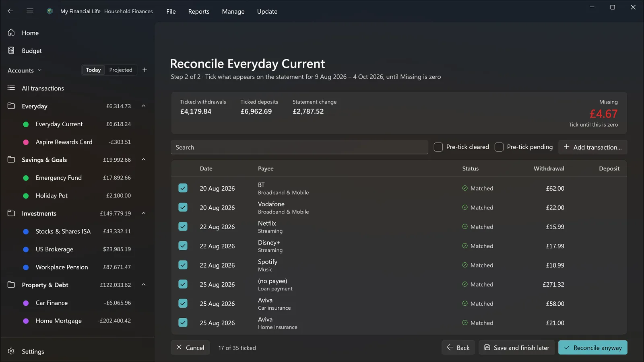Viewport: 644px width, 362px height.
Task: Untick the Spotify transaction checkbox
Action: pyautogui.click(x=183, y=265)
